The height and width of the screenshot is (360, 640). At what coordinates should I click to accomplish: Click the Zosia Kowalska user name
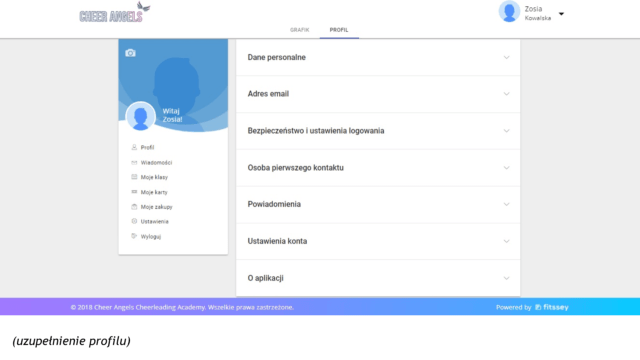(x=538, y=13)
